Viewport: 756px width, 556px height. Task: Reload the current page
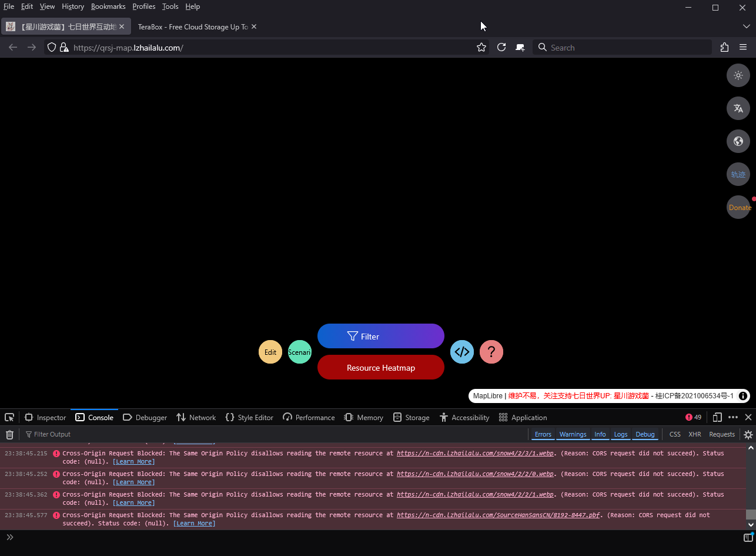coord(501,48)
